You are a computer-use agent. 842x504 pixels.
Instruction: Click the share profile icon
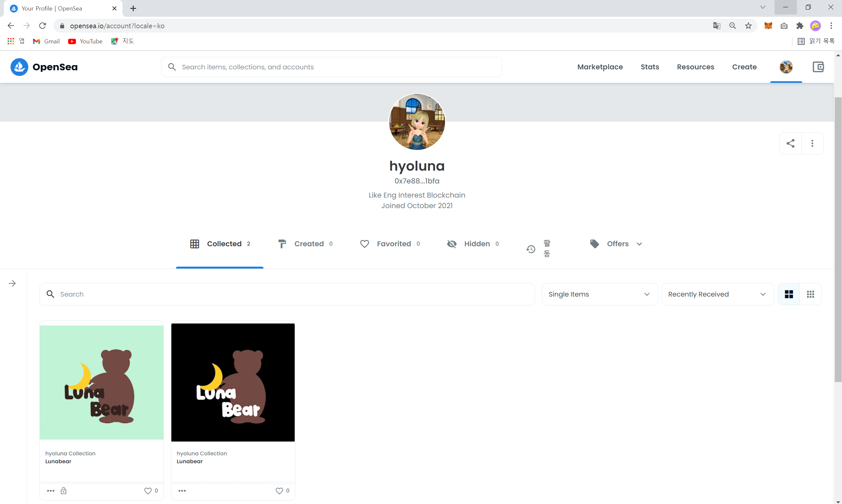(x=790, y=143)
